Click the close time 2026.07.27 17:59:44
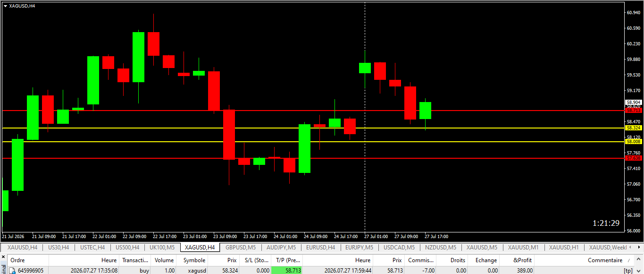The width and height of the screenshot is (644, 274). [348, 271]
